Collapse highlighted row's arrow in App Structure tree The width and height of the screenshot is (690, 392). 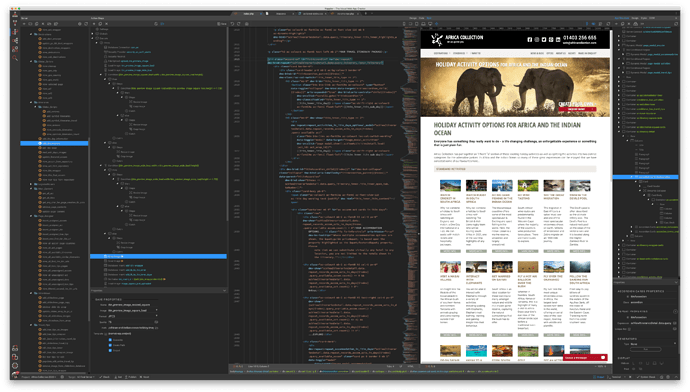[631, 177]
